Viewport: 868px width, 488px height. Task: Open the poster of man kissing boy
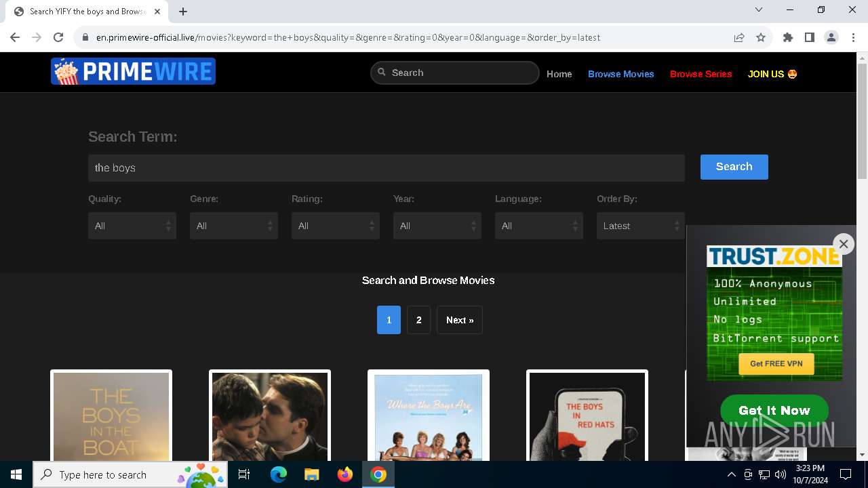point(270,415)
